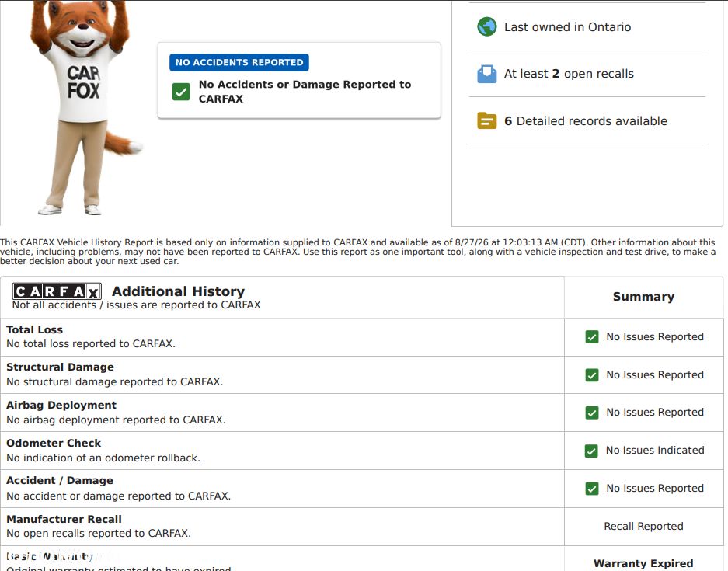Click green checkmark in Accident / Damage row
This screenshot has width=728, height=571.
tap(592, 489)
